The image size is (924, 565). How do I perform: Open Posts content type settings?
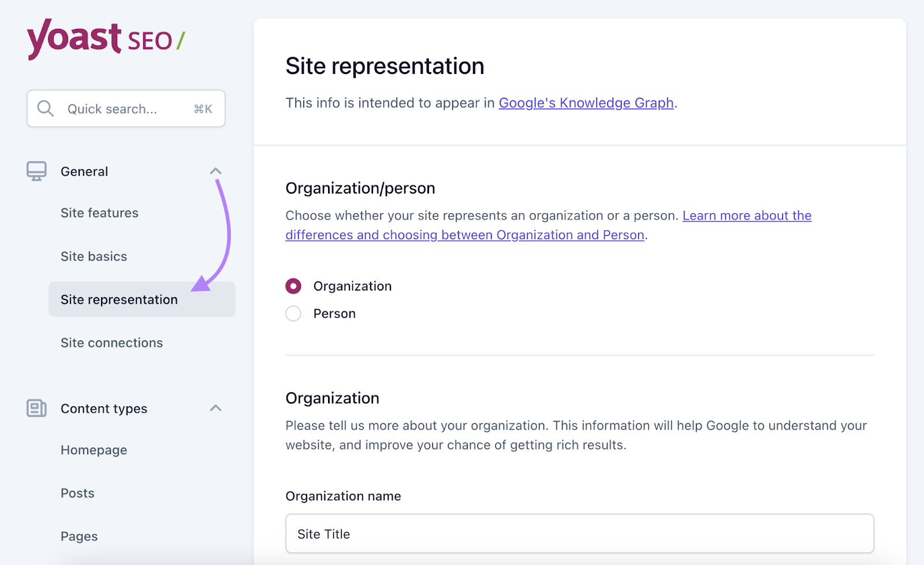[x=77, y=493]
